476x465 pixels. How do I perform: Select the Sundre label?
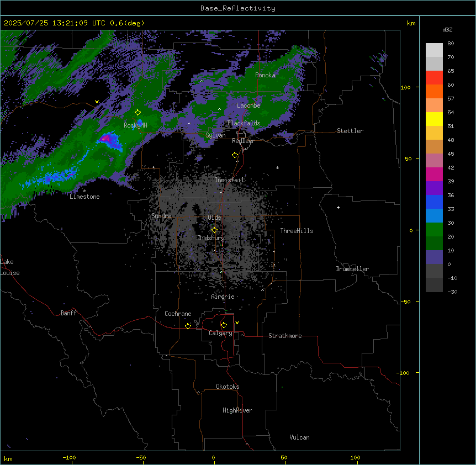[x=161, y=216]
